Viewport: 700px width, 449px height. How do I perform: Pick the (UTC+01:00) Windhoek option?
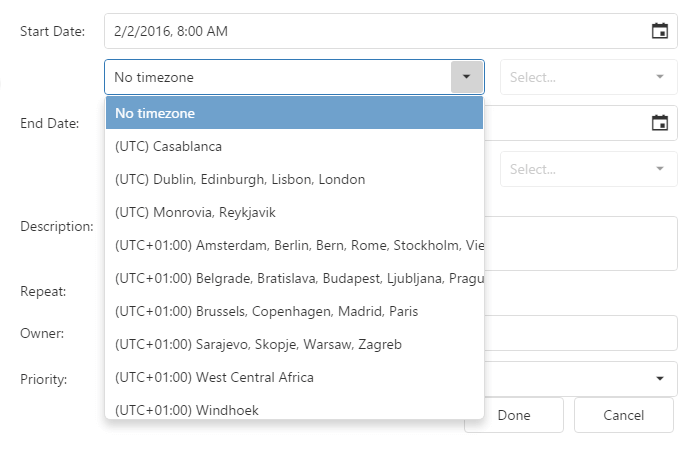294,409
